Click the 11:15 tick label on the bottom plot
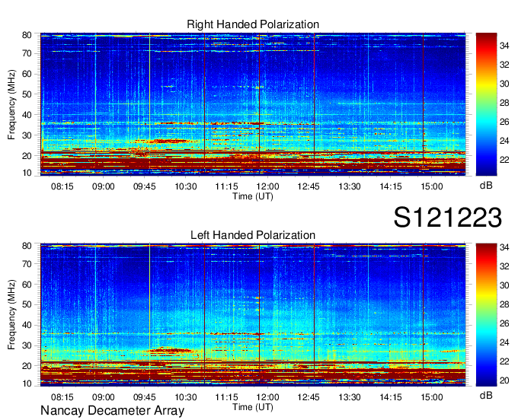Image resolution: width=518 pixels, height=420 pixels. tap(226, 397)
